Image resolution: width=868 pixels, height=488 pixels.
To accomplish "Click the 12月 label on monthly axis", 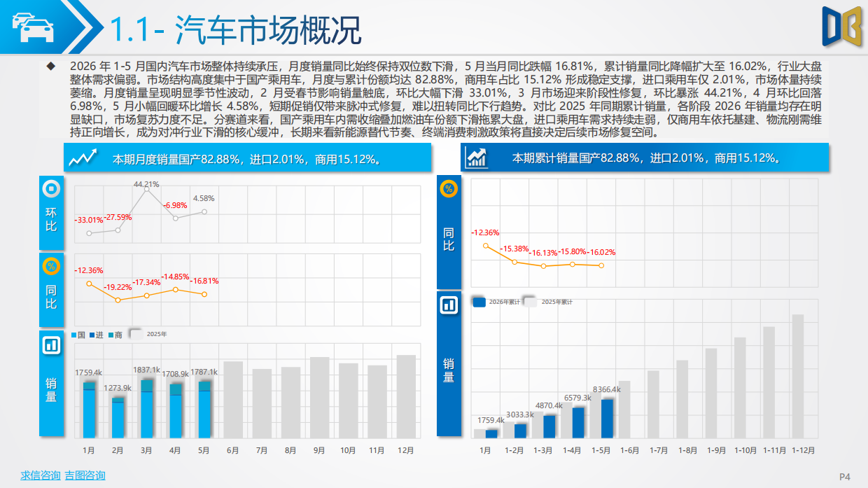I will click(406, 450).
